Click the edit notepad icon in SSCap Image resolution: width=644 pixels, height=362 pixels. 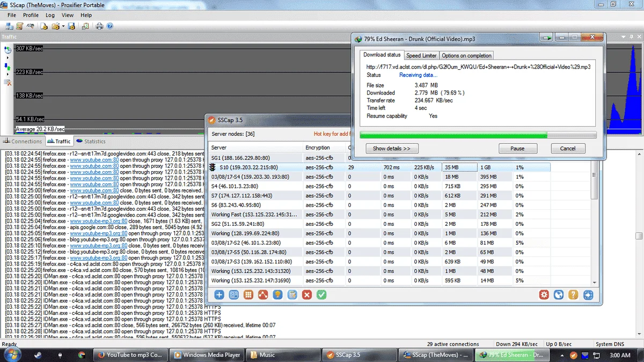[x=292, y=294]
